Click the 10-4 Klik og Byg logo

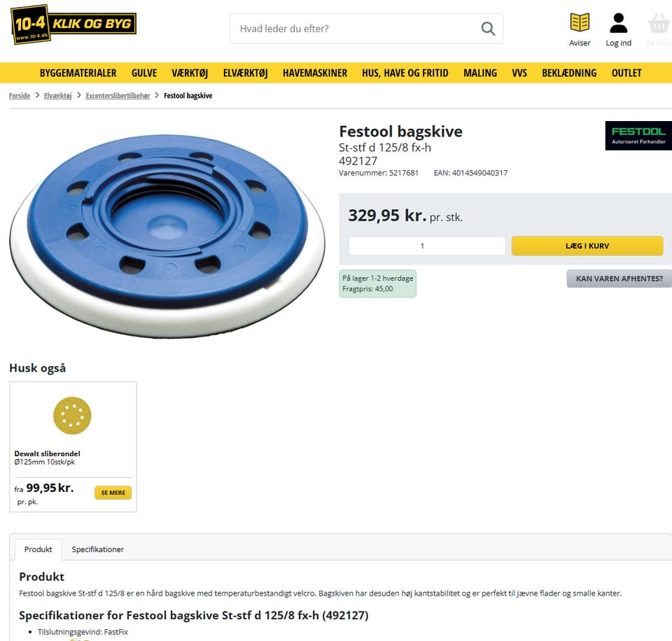coord(73,25)
